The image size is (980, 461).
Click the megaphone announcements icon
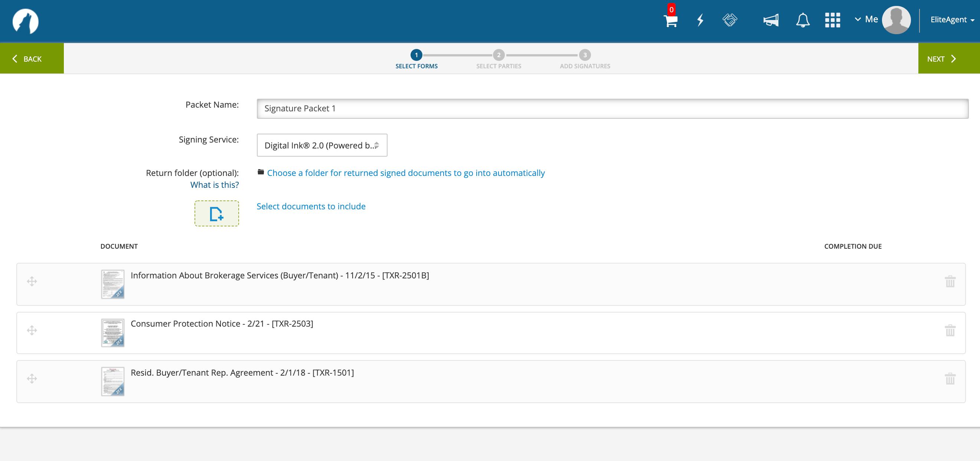coord(771,20)
